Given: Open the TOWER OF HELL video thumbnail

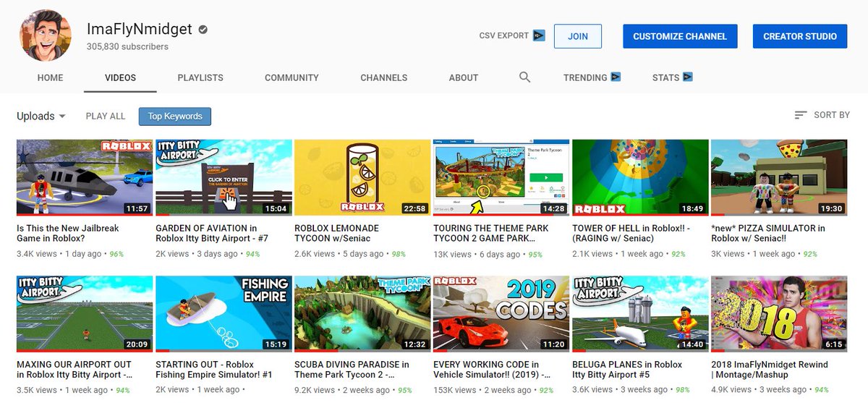Looking at the screenshot, I should (x=640, y=178).
